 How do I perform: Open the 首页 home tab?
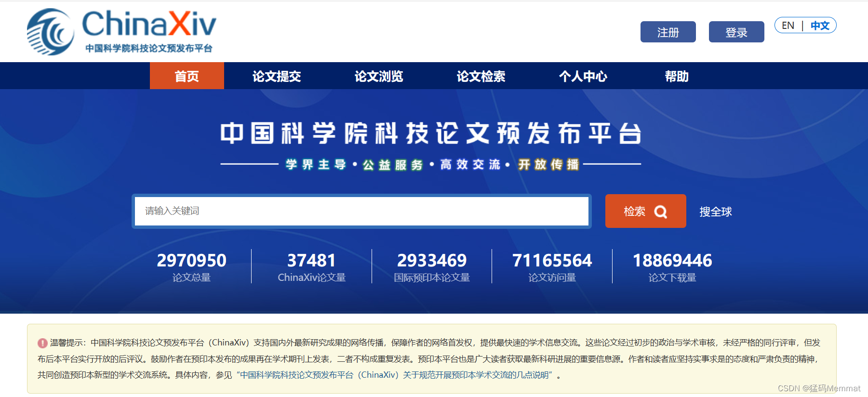[x=187, y=76]
